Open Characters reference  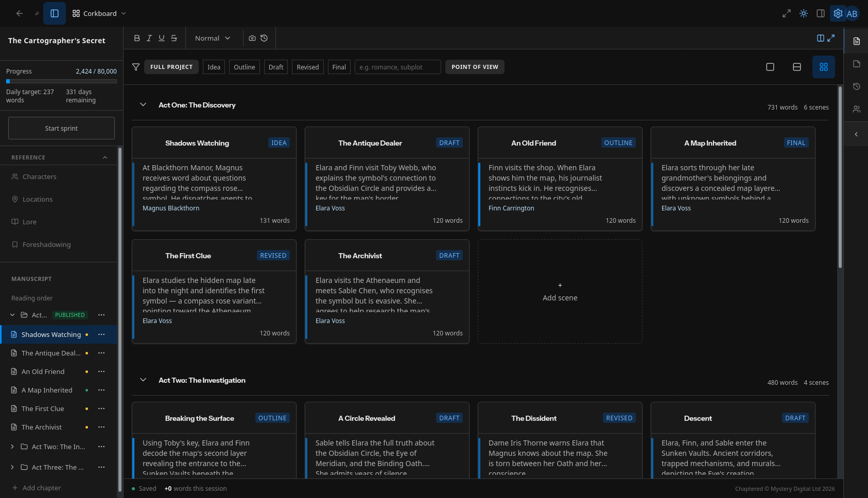click(x=59, y=176)
